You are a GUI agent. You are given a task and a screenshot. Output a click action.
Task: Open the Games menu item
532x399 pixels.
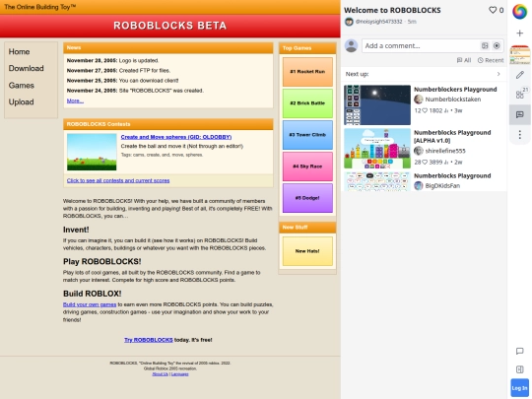[x=21, y=85]
